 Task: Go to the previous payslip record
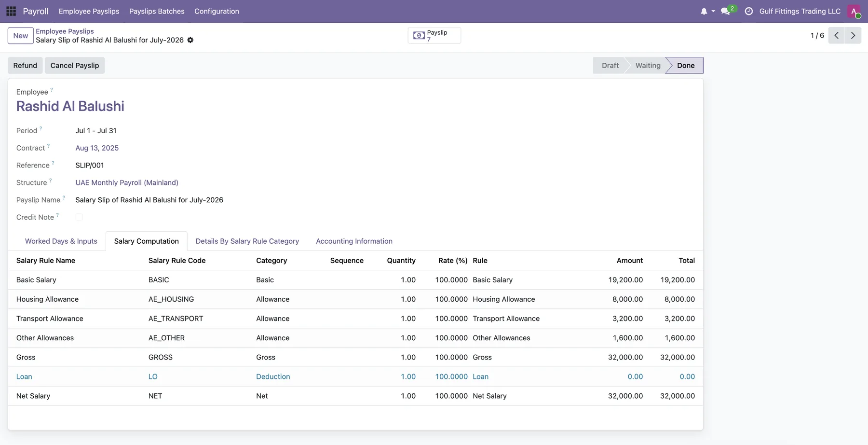(x=837, y=35)
